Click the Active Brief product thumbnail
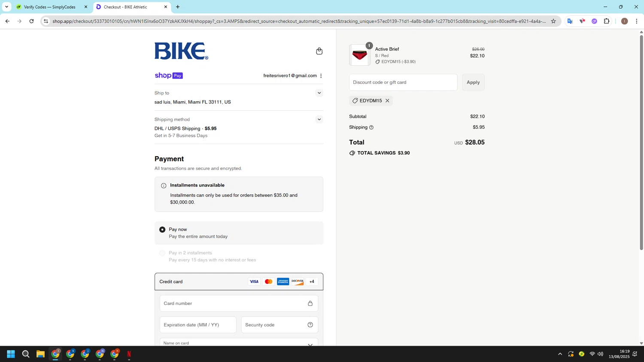The height and width of the screenshot is (362, 644). point(360,55)
